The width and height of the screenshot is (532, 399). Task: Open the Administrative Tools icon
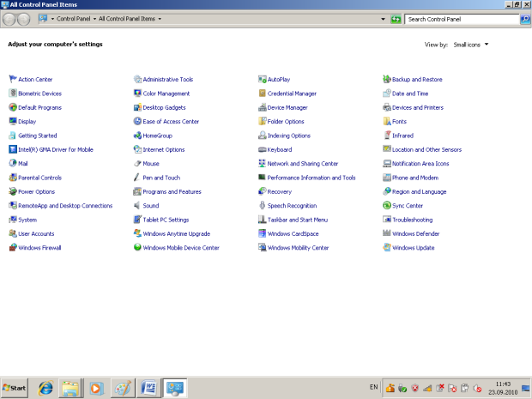[137, 79]
